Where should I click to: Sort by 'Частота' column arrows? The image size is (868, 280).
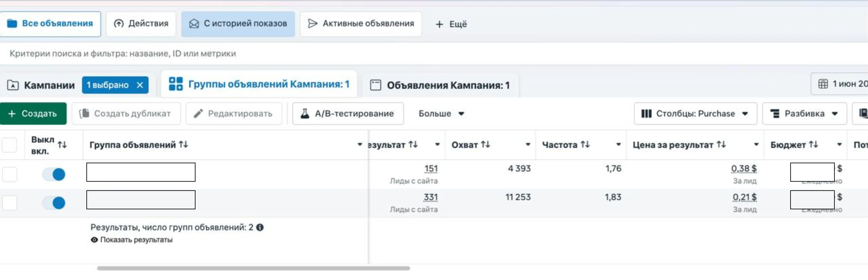[x=585, y=144]
